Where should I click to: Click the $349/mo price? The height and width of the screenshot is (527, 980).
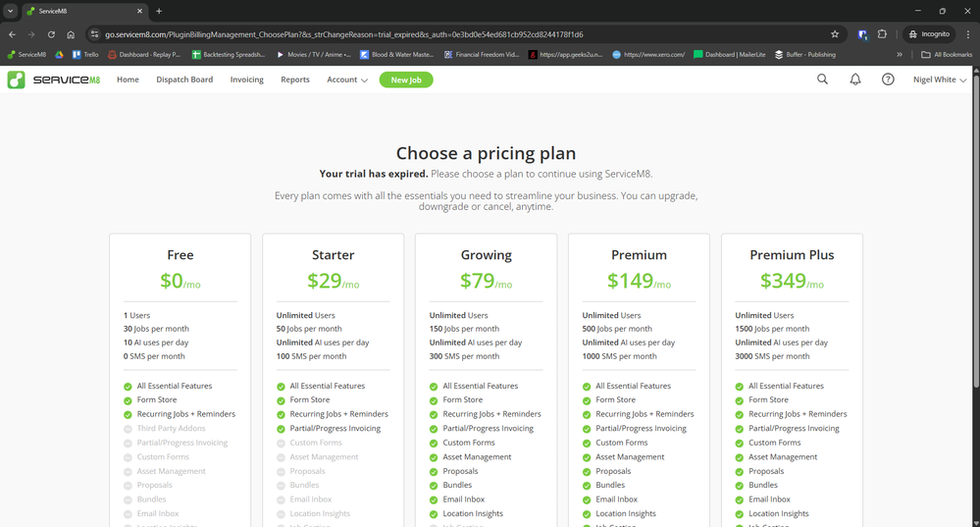(792, 281)
